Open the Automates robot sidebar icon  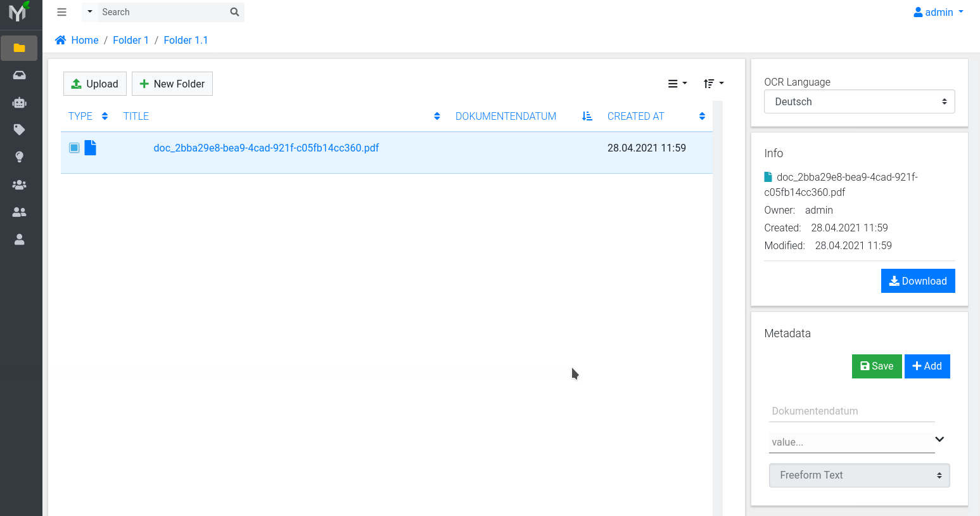click(x=19, y=103)
